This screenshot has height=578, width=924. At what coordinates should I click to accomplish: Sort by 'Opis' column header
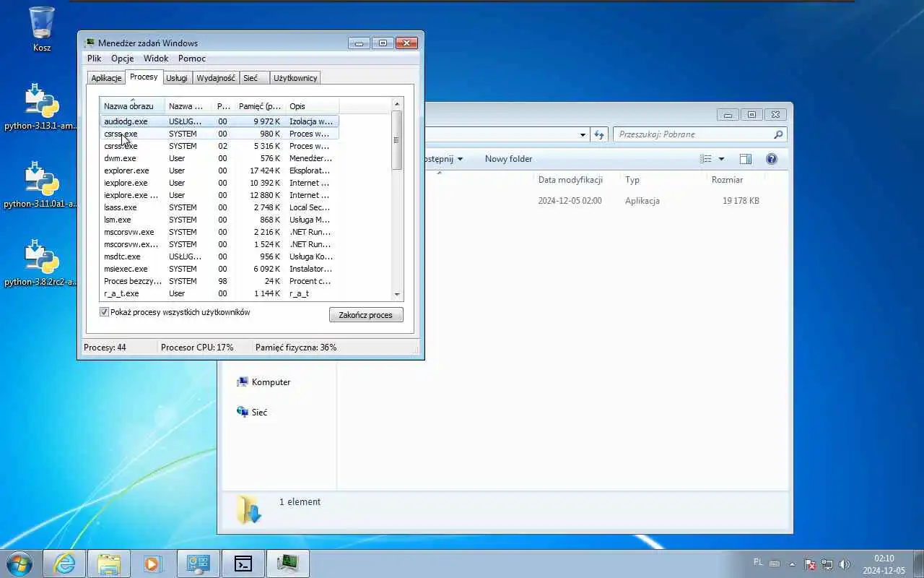(312, 106)
